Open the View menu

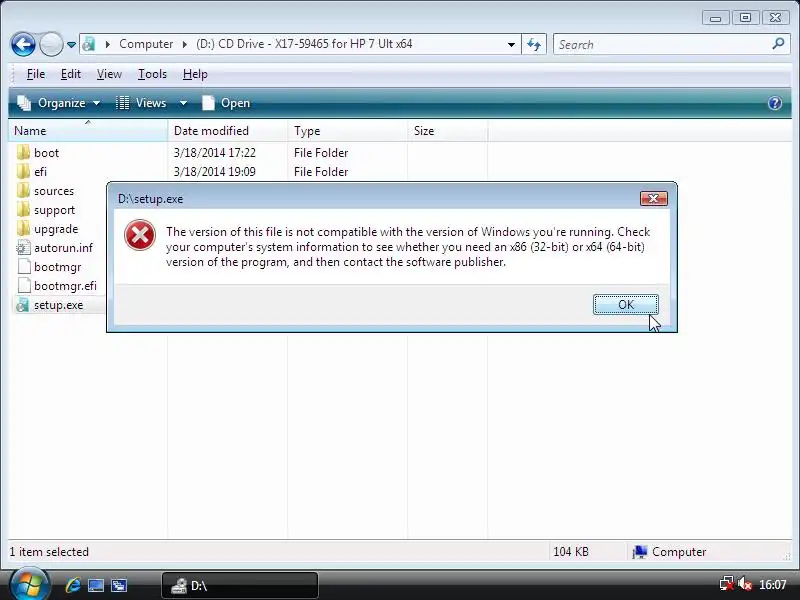point(109,74)
